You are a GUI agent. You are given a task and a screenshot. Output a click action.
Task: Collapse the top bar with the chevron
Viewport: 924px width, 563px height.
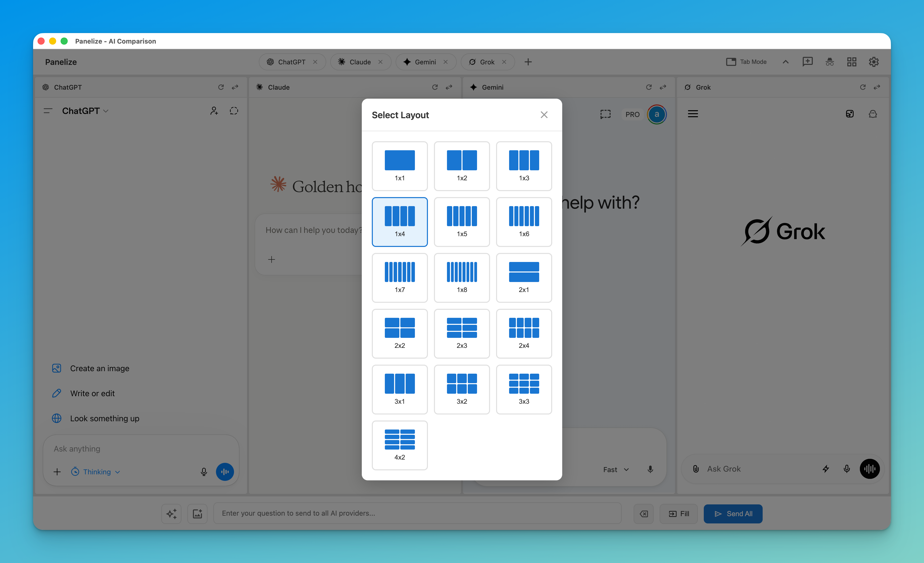pyautogui.click(x=785, y=62)
